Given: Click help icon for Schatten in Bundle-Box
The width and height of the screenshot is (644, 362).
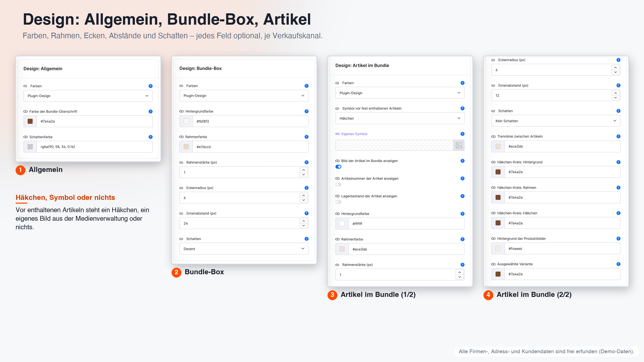Looking at the screenshot, I should (x=306, y=239).
